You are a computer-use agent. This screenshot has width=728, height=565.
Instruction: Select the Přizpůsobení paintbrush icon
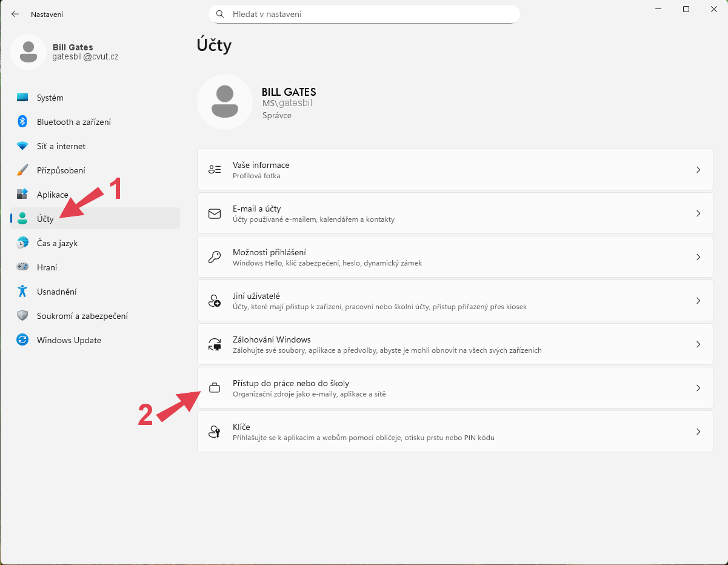point(22,170)
